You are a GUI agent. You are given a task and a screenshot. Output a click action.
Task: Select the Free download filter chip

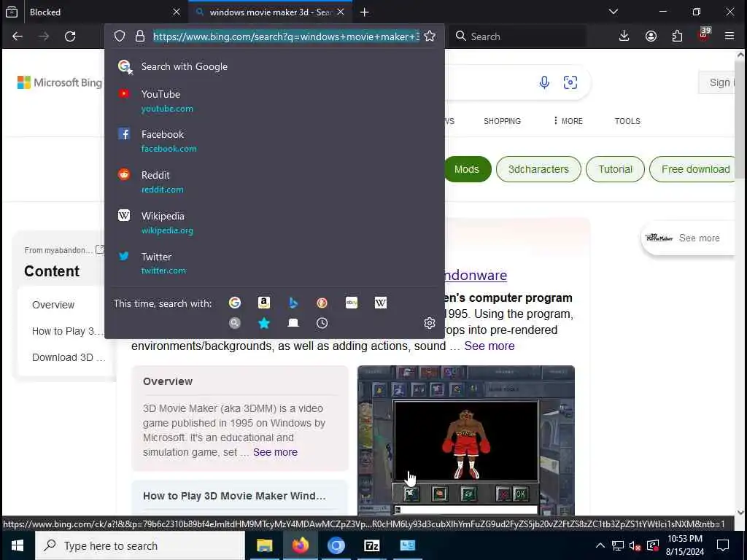694,169
